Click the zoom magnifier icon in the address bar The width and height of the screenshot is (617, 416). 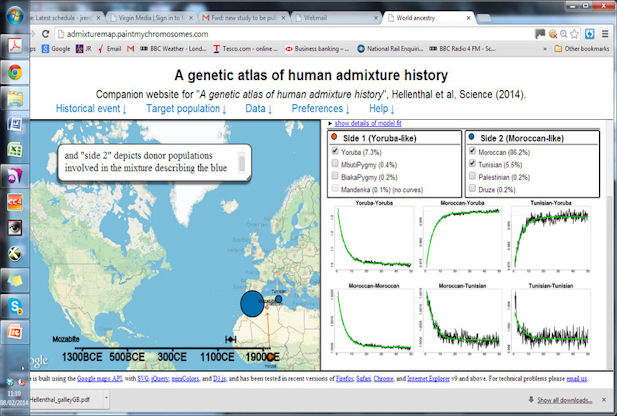point(563,34)
